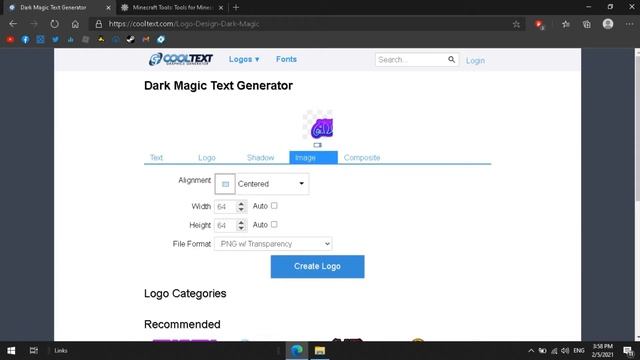Go back with the browser back arrow
This screenshot has height=360, width=640.
click(13, 24)
